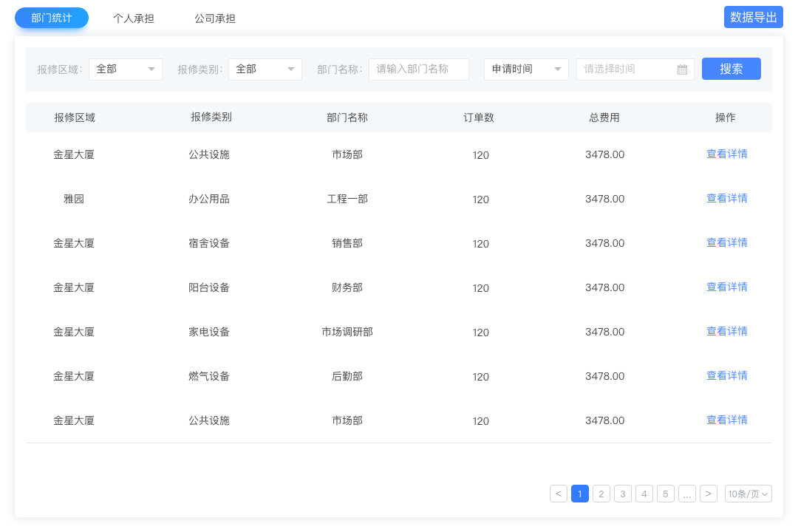This screenshot has height=532, width=798.
Task: Click the 宿舍设备 cell
Action: (x=208, y=243)
